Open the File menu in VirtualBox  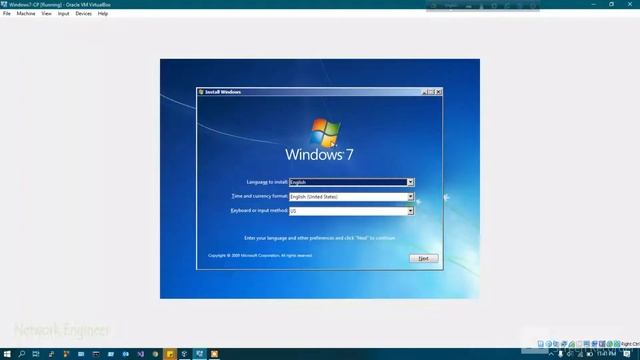tap(7, 13)
